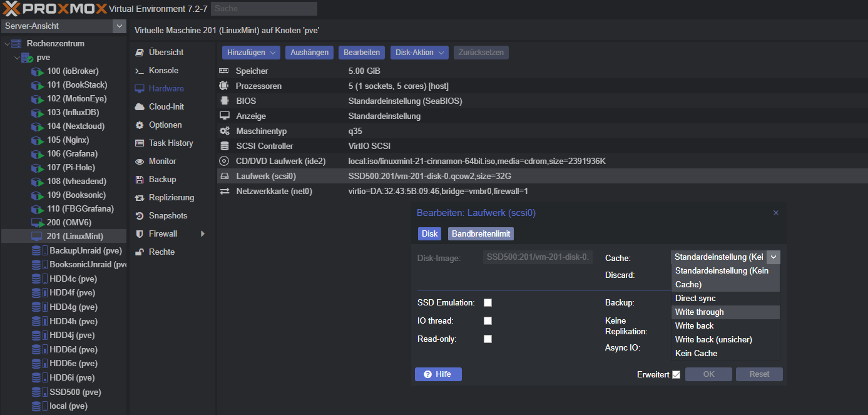Choose Write back cache option
The image size is (868, 415).
[x=726, y=326]
